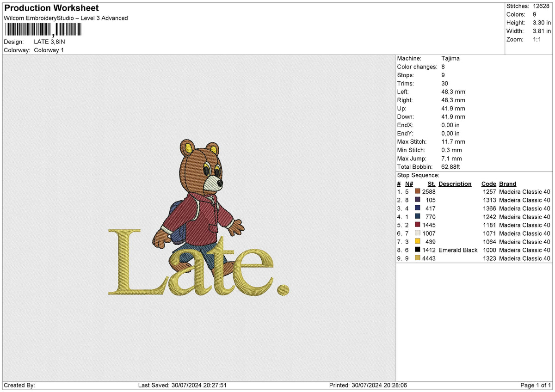Click the Machine value 'Tajima'

point(450,59)
